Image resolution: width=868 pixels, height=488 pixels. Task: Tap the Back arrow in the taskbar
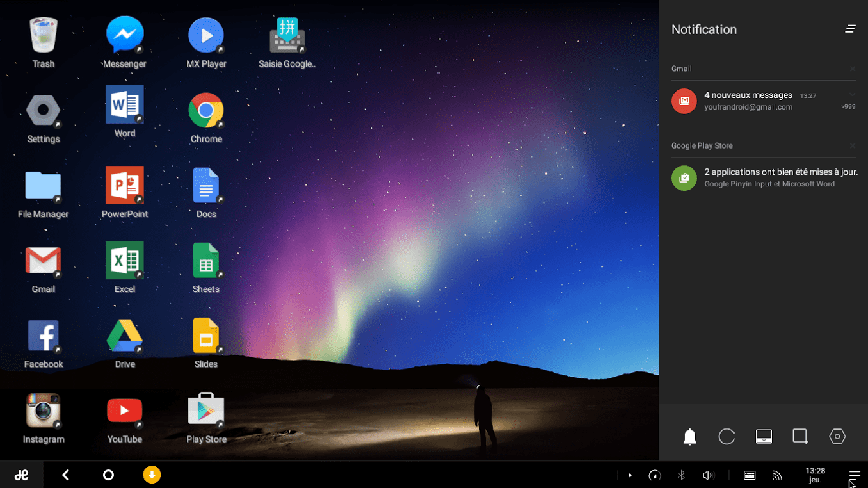(x=65, y=475)
